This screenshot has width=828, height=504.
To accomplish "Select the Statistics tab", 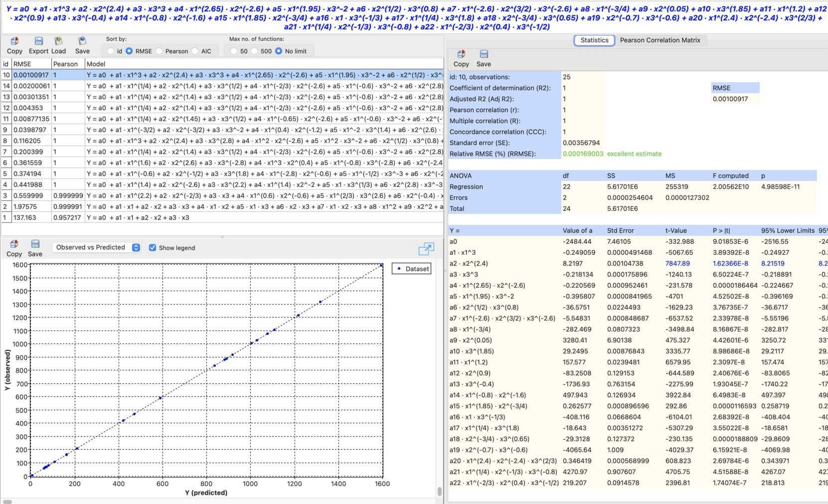I will click(x=594, y=40).
